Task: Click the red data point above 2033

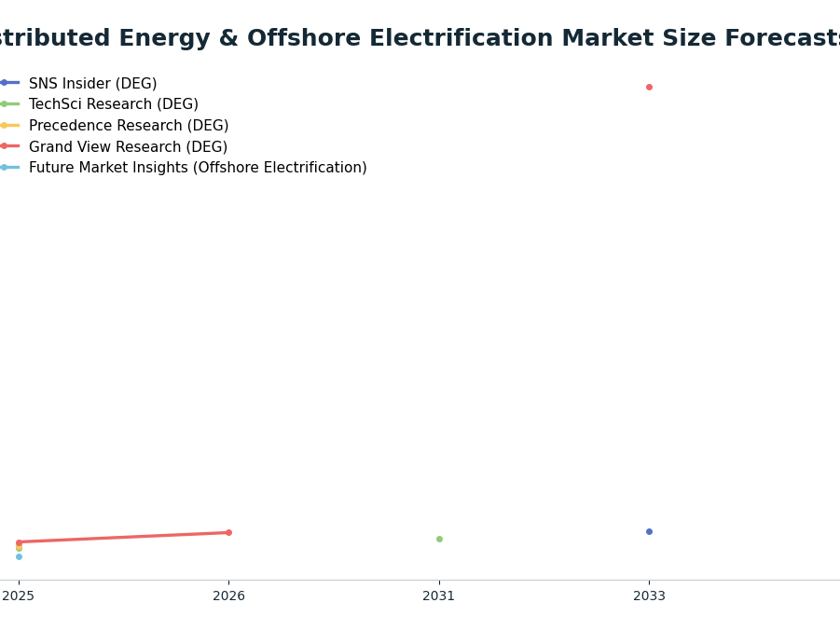Action: [x=649, y=88]
